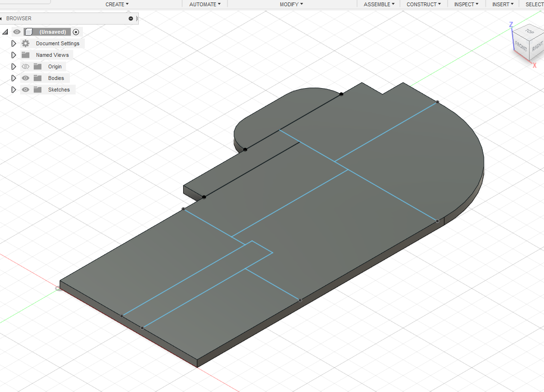Viewport: 544px width, 392px height.
Task: Click the Z axis label on the ViewCube
Action: (511, 25)
